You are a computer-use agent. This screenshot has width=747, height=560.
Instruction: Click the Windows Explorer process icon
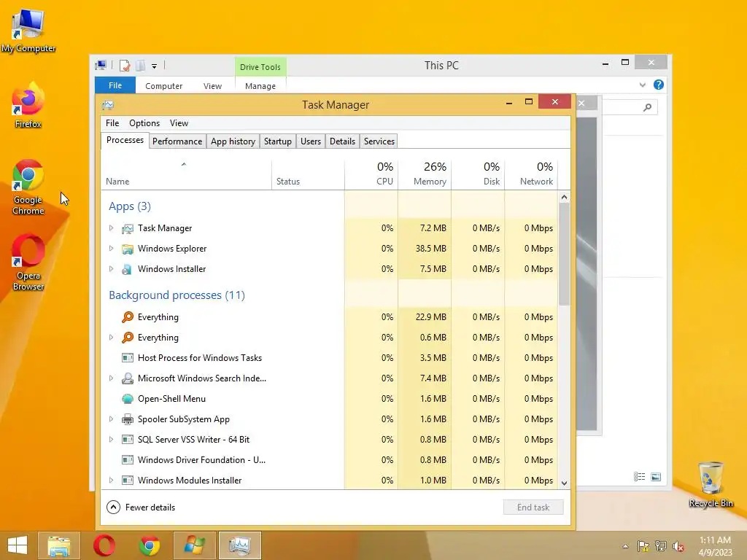coord(127,249)
